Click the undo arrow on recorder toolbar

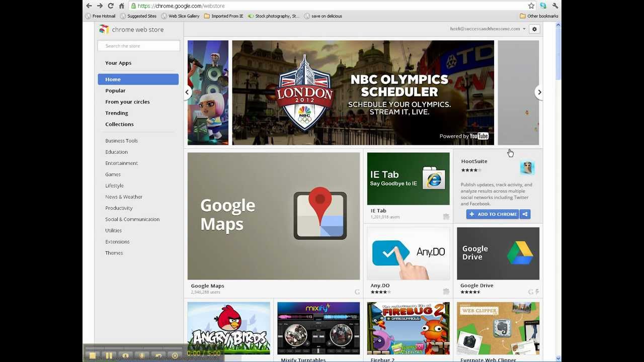pyautogui.click(x=158, y=355)
